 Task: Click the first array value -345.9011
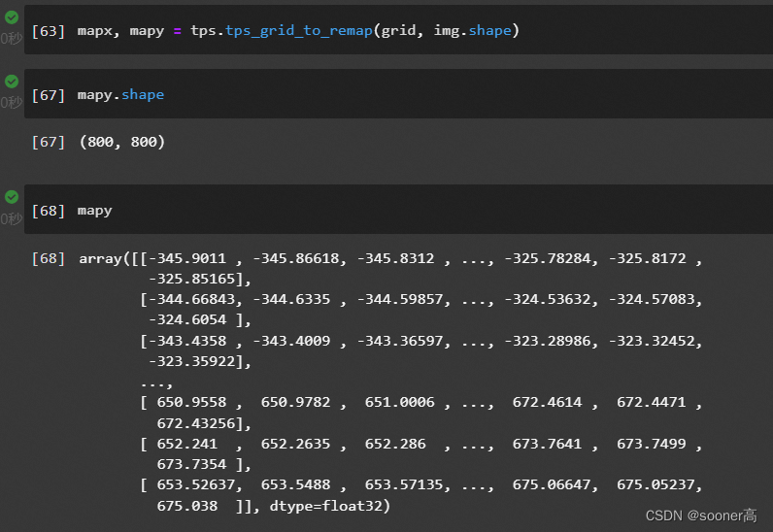191,259
